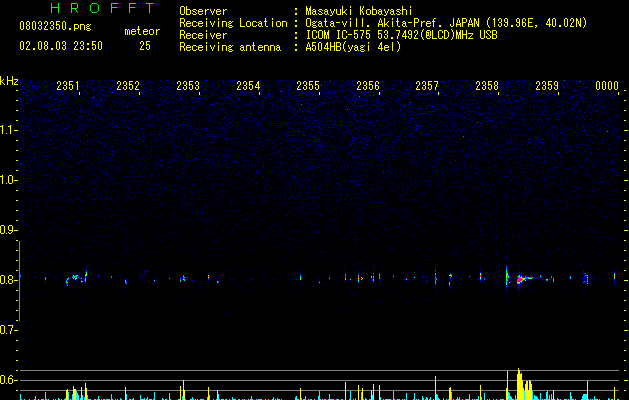Click the kHz axis unit label

click(x=9, y=81)
